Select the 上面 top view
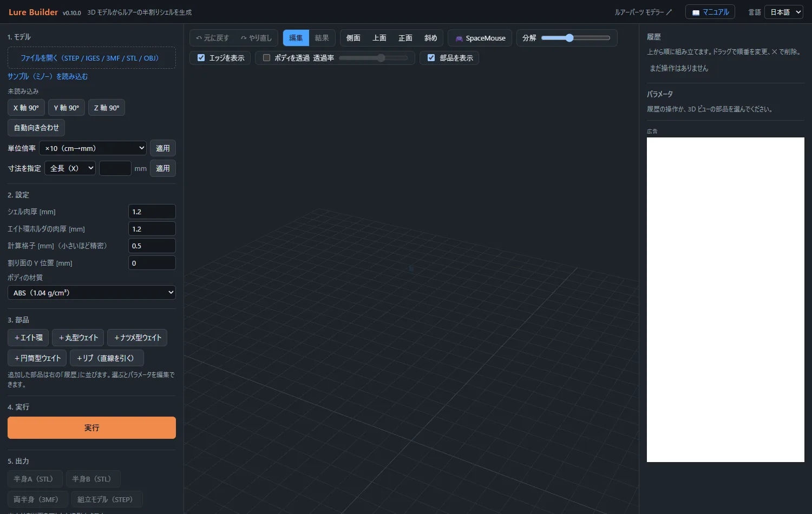Screen dimensions: 812x514 point(379,38)
